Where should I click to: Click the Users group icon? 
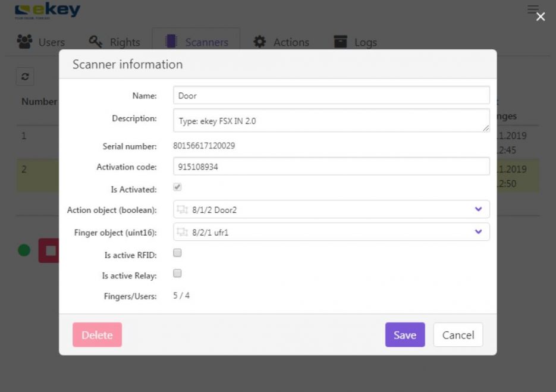pyautogui.click(x=24, y=42)
